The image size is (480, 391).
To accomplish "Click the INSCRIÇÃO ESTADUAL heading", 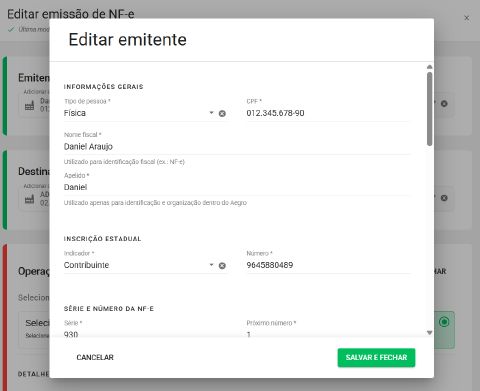I will click(x=102, y=239).
